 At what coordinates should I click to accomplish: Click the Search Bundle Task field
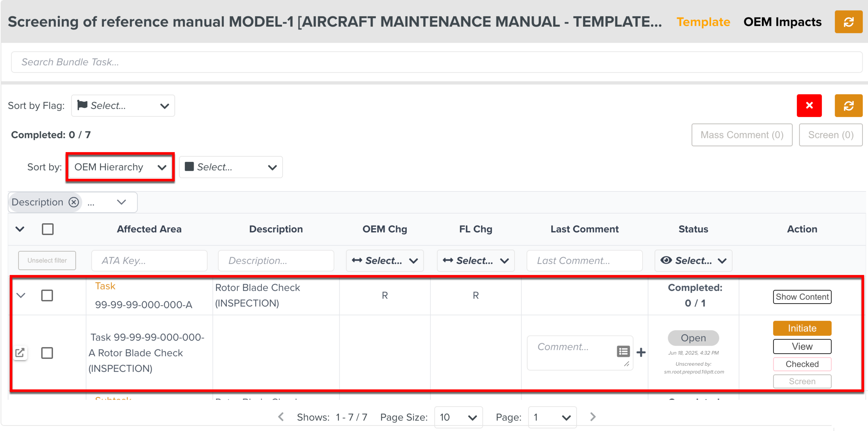click(x=436, y=62)
